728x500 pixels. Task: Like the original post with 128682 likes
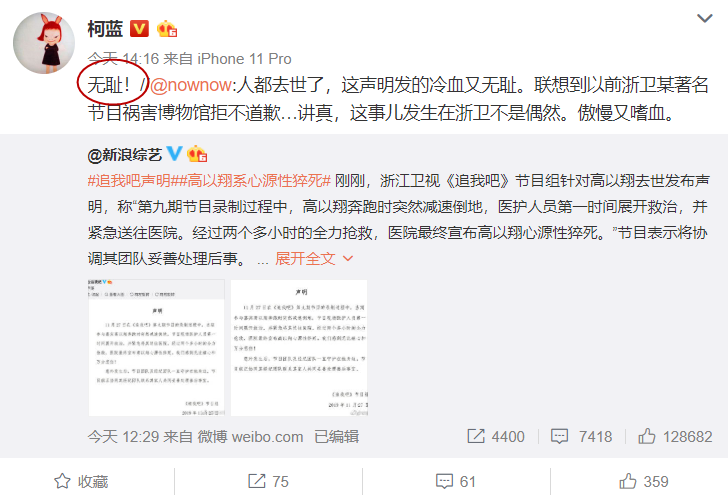coord(675,436)
